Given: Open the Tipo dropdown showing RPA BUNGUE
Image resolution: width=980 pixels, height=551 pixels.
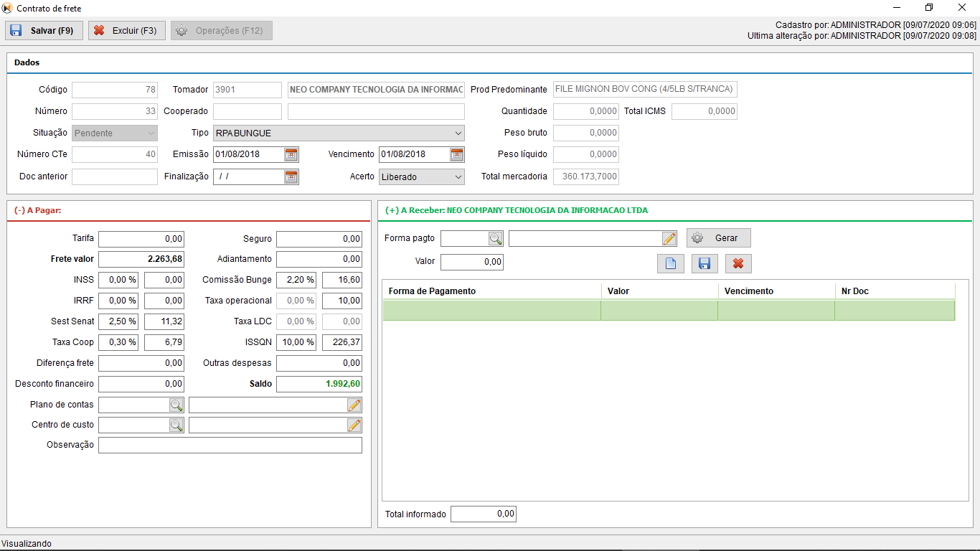Looking at the screenshot, I should click(339, 133).
